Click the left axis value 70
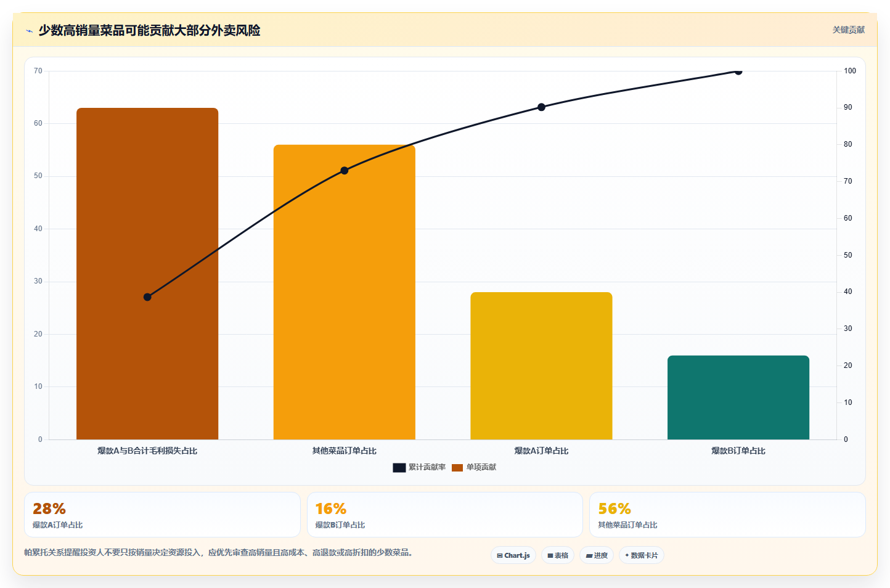The image size is (890, 588). pyautogui.click(x=38, y=71)
